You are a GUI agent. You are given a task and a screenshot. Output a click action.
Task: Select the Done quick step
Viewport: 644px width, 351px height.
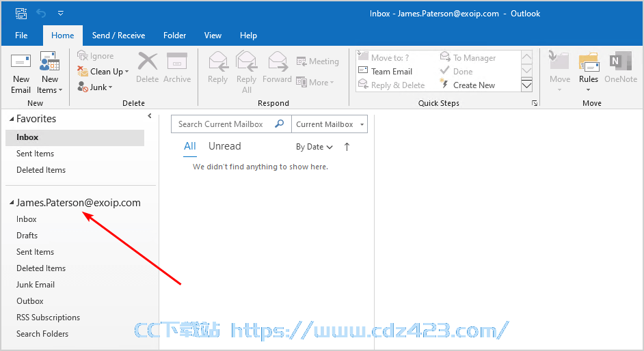(456, 71)
